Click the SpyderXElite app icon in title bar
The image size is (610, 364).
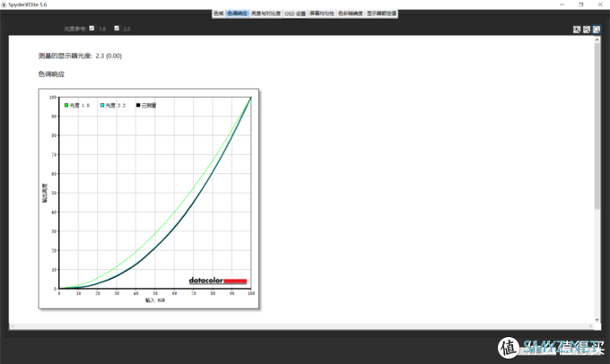coord(4,4)
